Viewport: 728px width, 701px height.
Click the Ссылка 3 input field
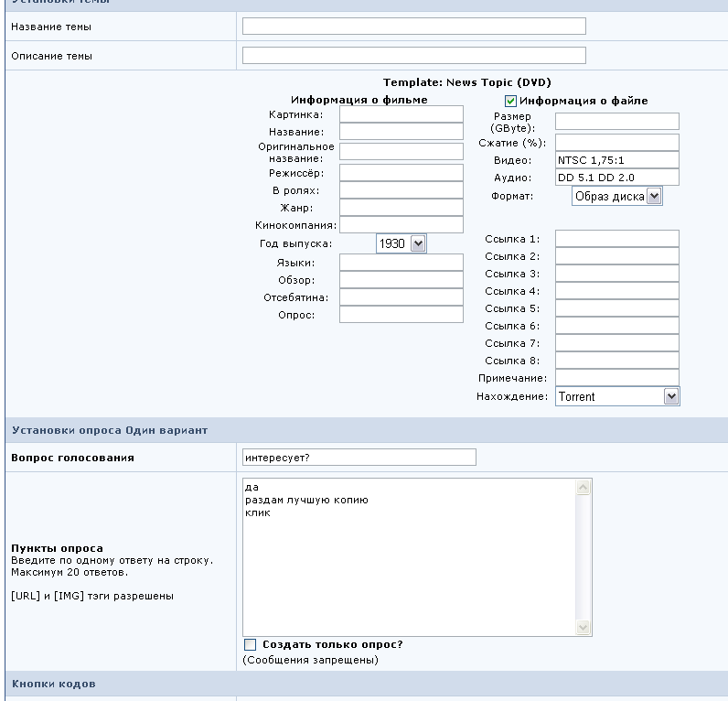[617, 273]
